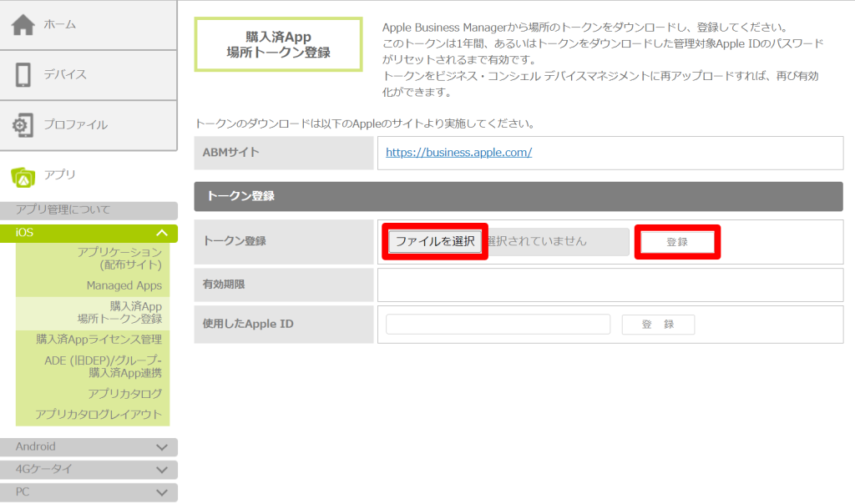The image size is (855, 504).
Task: Go to 購入済Appライセンス管理
Action: (99, 340)
